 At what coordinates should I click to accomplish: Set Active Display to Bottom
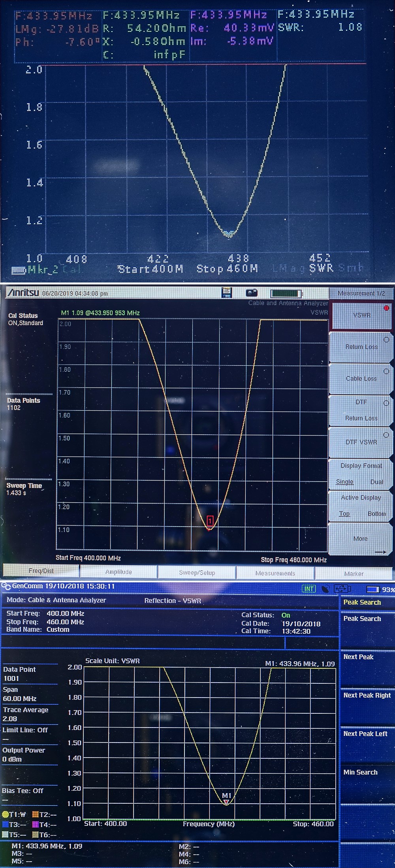376,514
